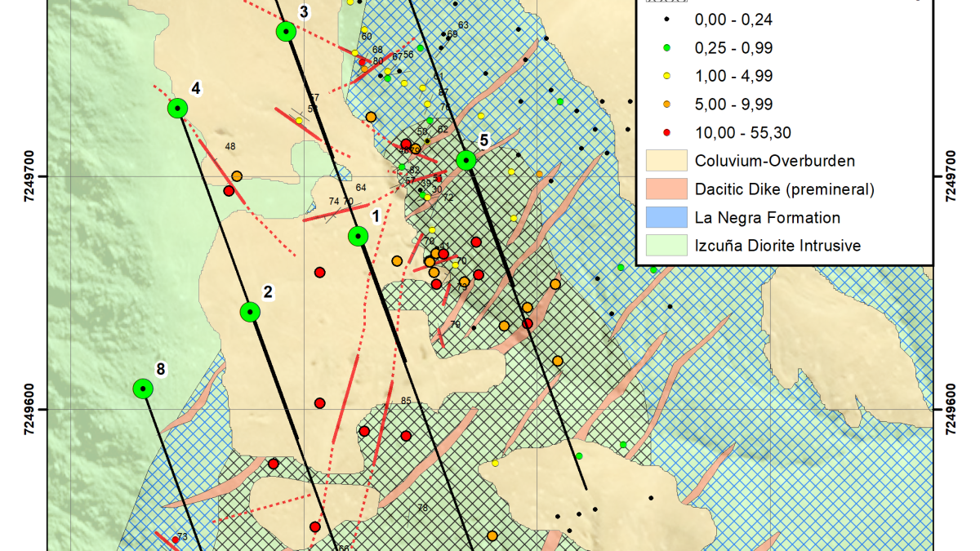Select drill hole marker number 8

pyautogui.click(x=144, y=389)
